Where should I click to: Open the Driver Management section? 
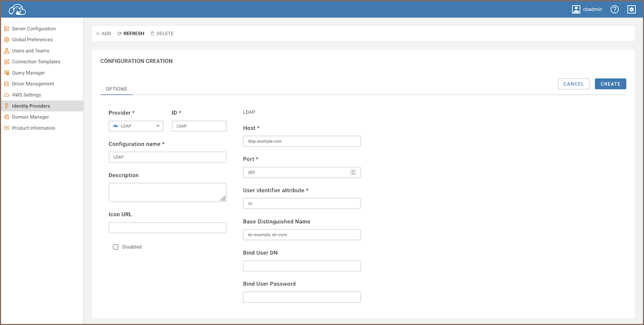[x=33, y=84]
